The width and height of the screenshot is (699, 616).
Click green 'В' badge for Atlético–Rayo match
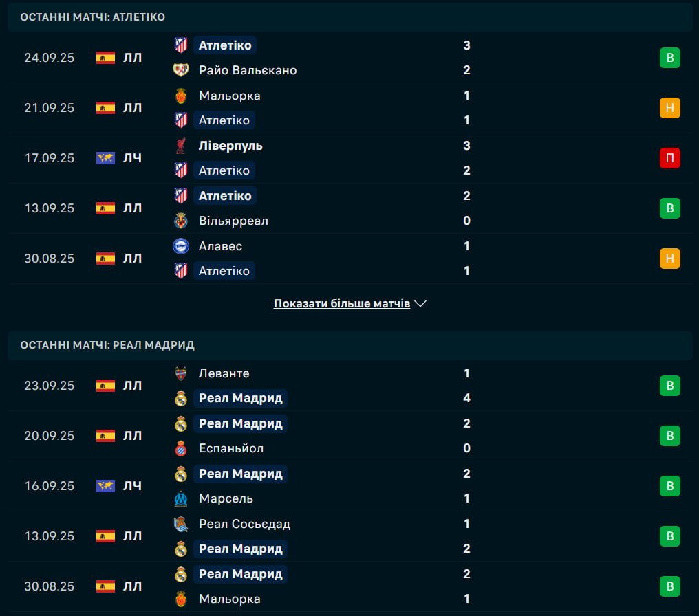point(669,58)
